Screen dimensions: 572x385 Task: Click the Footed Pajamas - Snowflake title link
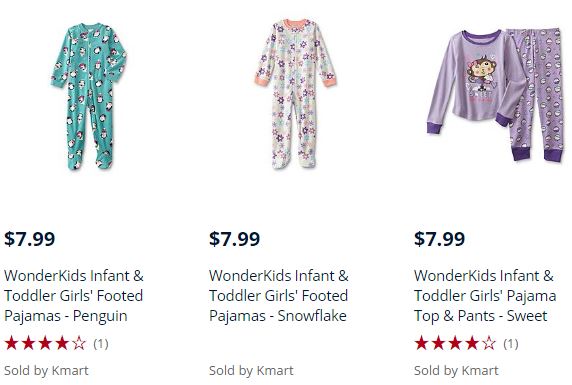point(279,296)
